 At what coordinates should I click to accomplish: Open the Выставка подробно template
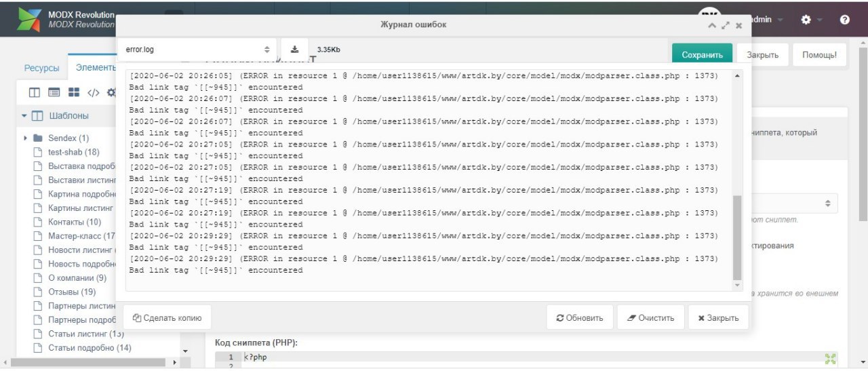coord(82,166)
